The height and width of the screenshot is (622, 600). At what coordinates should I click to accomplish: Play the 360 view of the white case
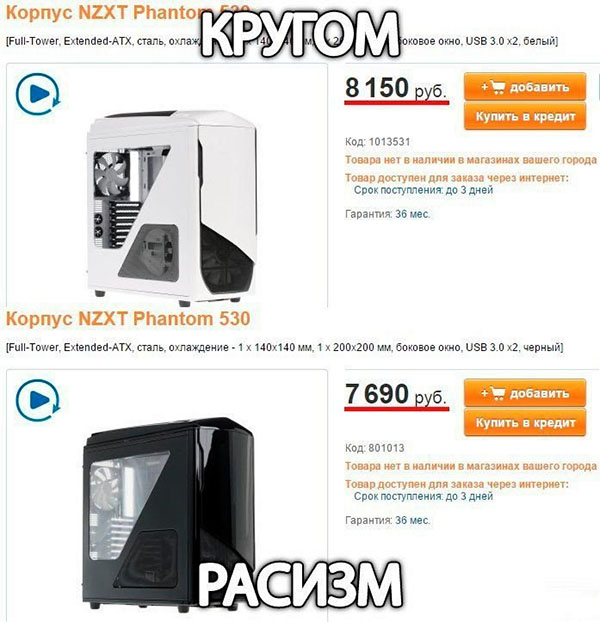pos(38,94)
